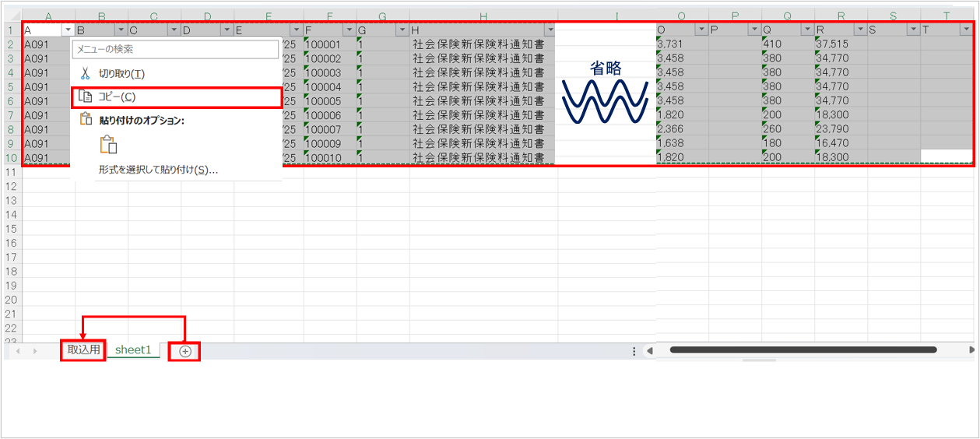This screenshot has height=439, width=980.
Task: Select the cell with value 180
Action: coord(788,143)
